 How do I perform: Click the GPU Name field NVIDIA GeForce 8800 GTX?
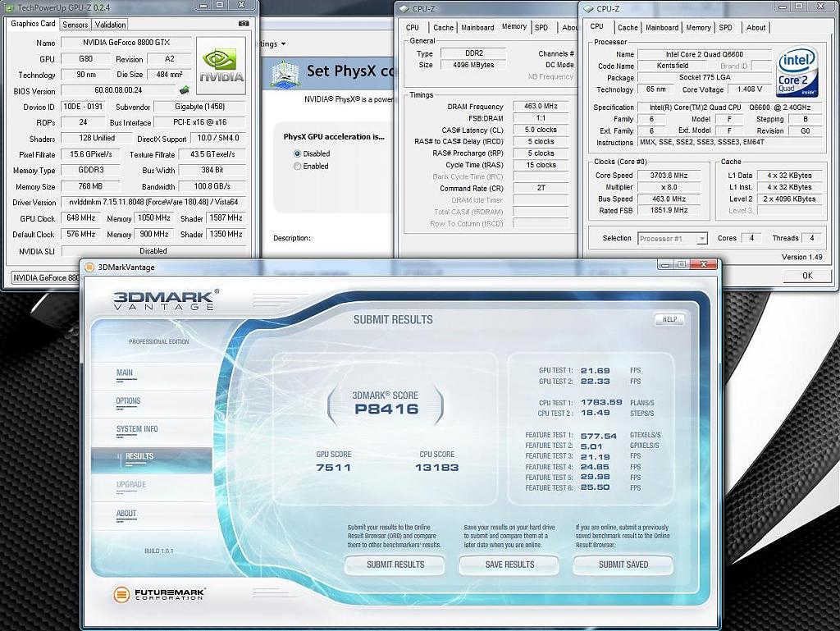(x=126, y=43)
